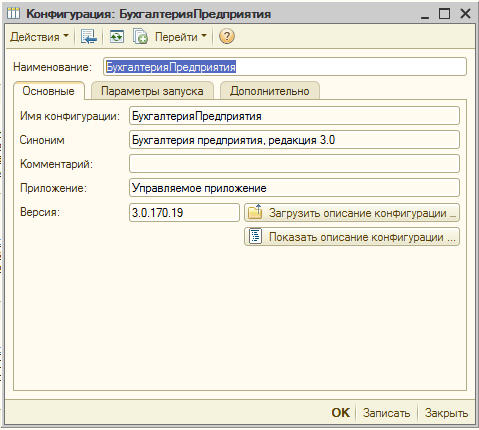
Task: Click the Комментарий text field
Action: pos(294,164)
